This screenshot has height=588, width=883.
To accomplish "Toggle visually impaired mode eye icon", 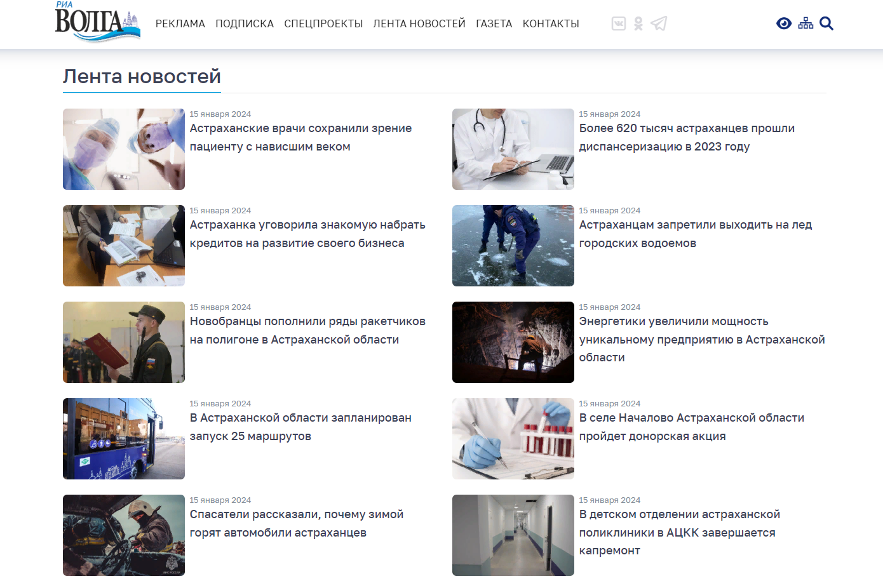I will click(x=784, y=23).
